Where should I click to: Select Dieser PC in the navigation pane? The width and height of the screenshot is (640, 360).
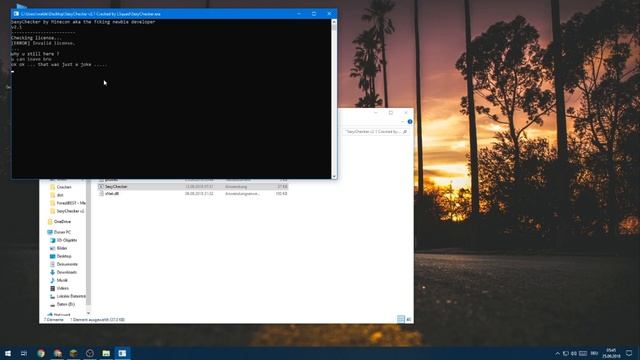[59, 232]
